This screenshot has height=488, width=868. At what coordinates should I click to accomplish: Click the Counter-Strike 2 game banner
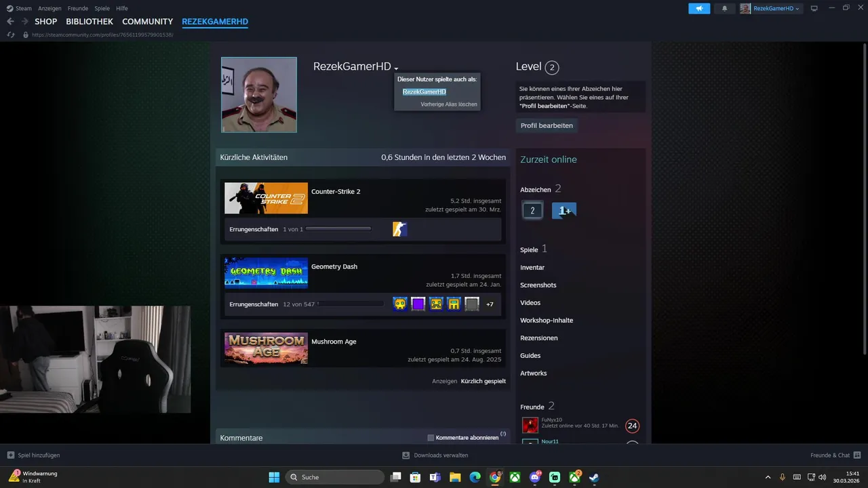[266, 199]
